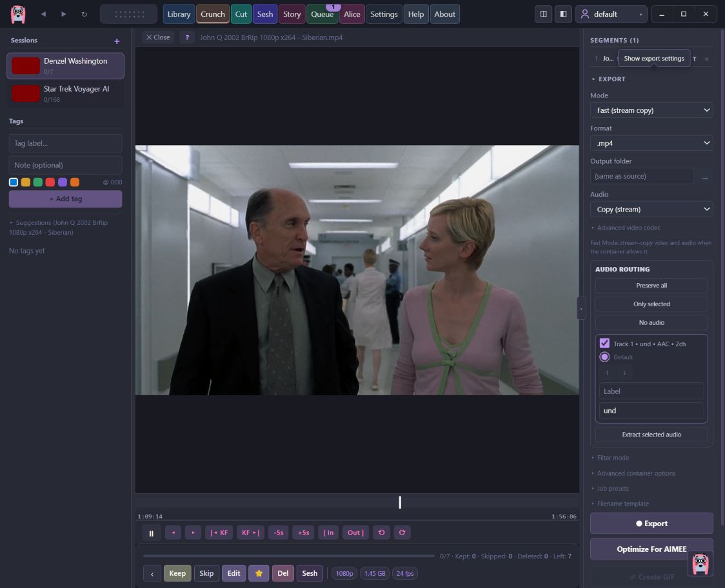Image resolution: width=725 pixels, height=588 pixels.
Task: Choose Preserve all audio routing
Action: [x=651, y=286]
